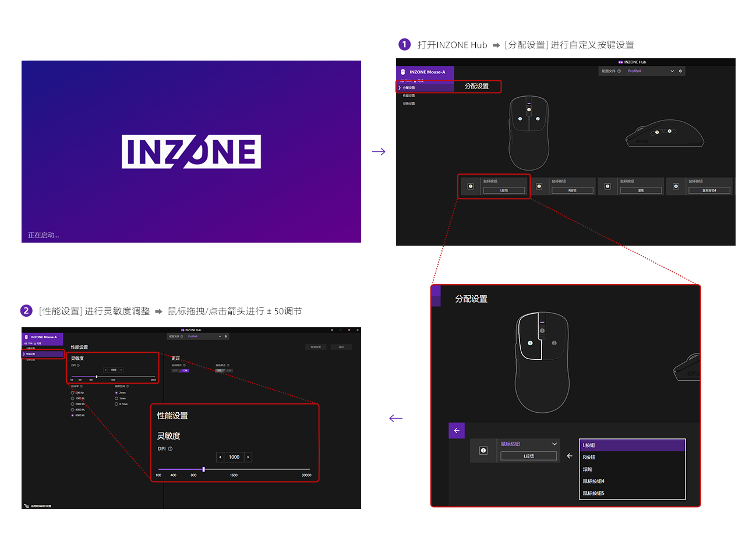Screen dimensions: 756x556
Task: Decrease DPI with the small left arrow in the performance window
Action: pos(105,370)
